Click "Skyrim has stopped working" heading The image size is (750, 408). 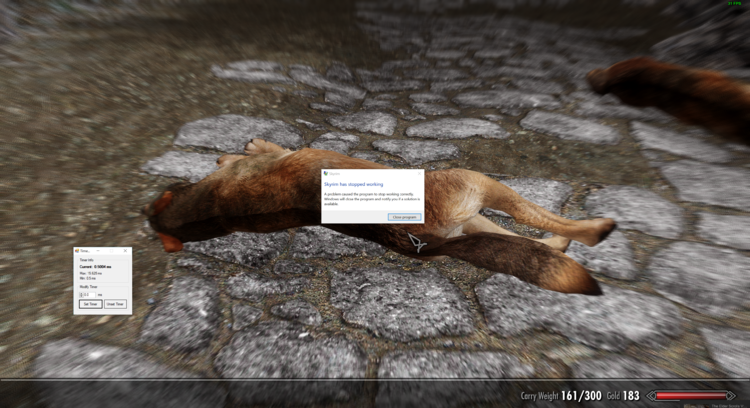tap(353, 184)
